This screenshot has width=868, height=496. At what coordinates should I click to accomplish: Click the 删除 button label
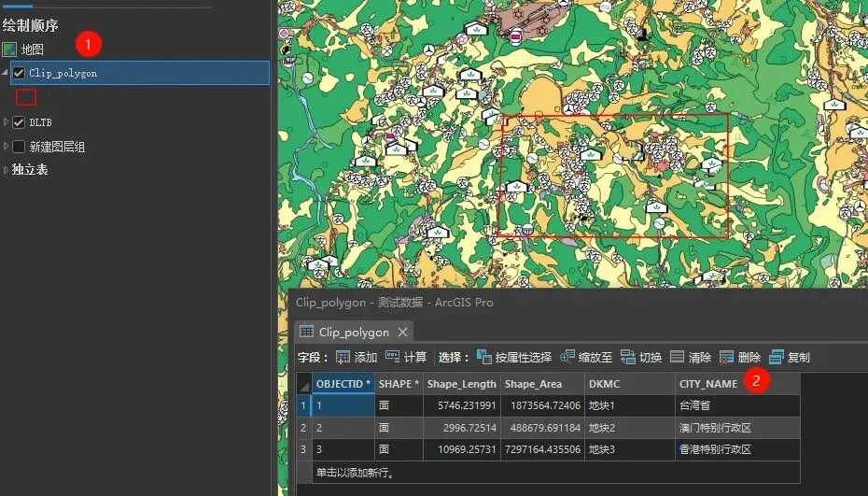tap(749, 358)
